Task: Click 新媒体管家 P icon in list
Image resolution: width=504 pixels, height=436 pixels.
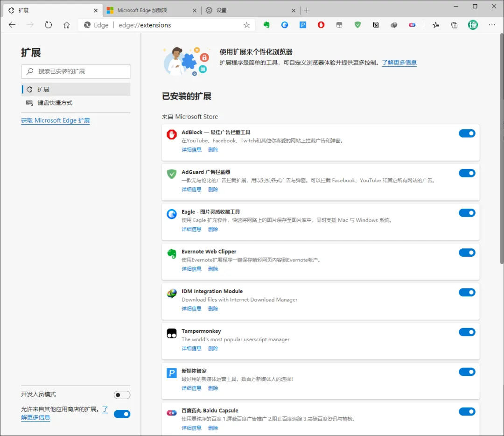Action: (172, 373)
